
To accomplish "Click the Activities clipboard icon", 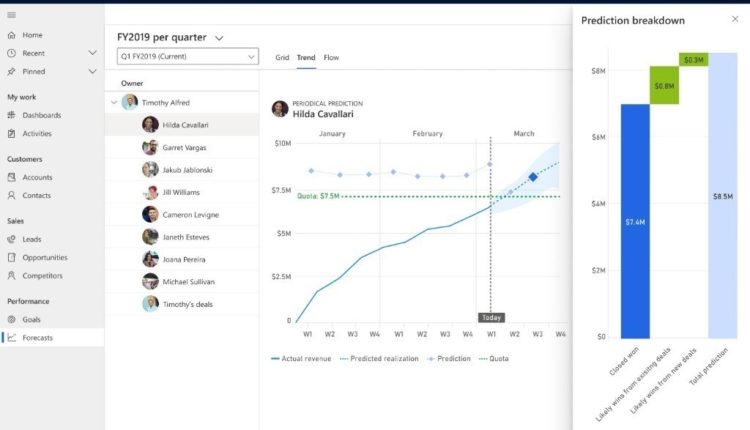I will coord(11,133).
